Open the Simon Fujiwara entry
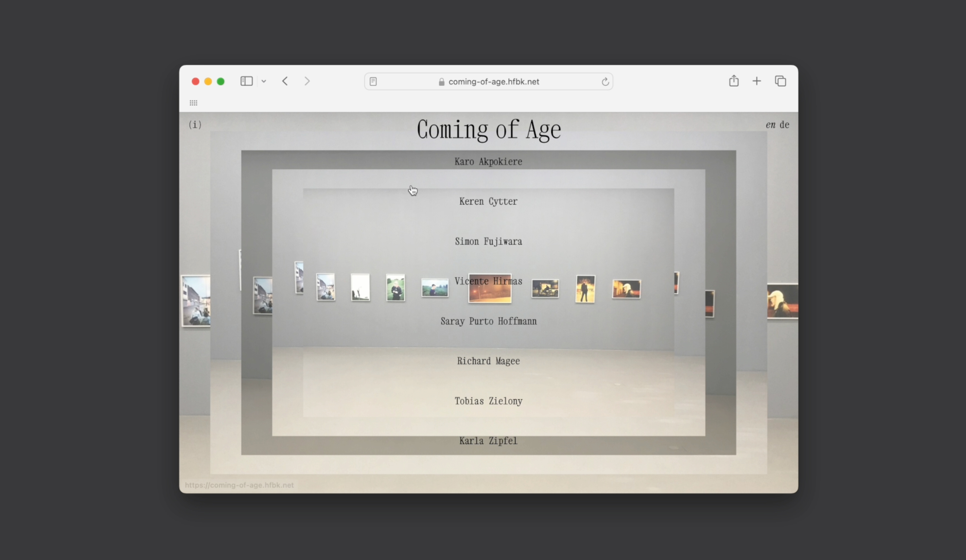966x560 pixels. 488,241
